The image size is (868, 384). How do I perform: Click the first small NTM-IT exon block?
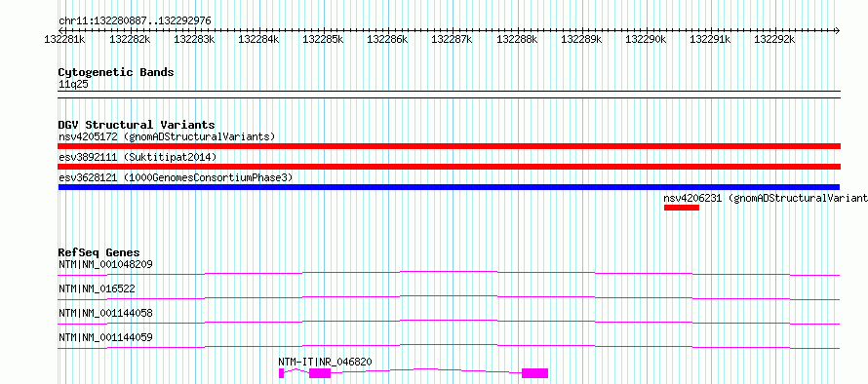coord(281,373)
